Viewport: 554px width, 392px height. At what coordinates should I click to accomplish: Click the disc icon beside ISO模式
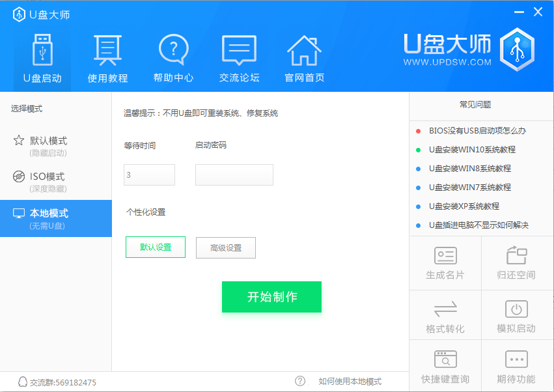pyautogui.click(x=19, y=176)
